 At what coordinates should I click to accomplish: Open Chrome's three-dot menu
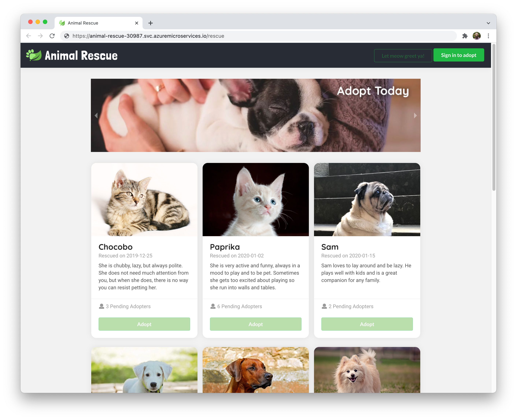[488, 36]
